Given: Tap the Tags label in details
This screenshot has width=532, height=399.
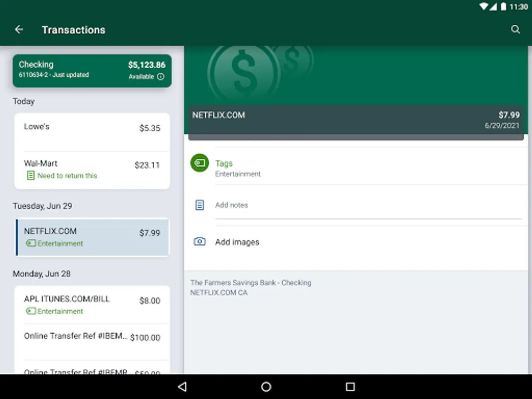Looking at the screenshot, I should point(224,163).
